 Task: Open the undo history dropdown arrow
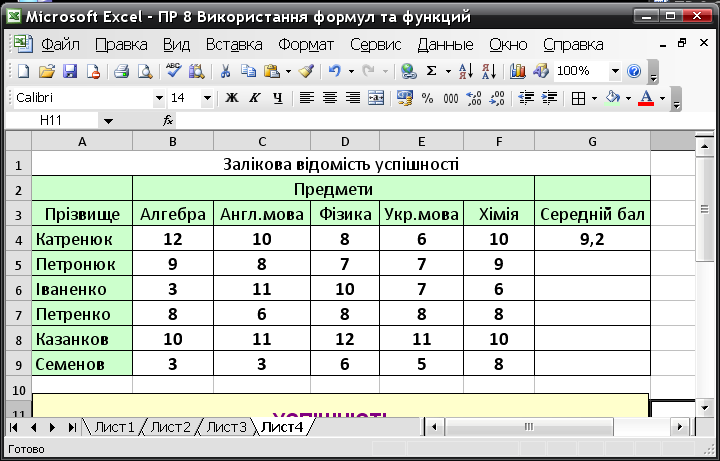351,71
